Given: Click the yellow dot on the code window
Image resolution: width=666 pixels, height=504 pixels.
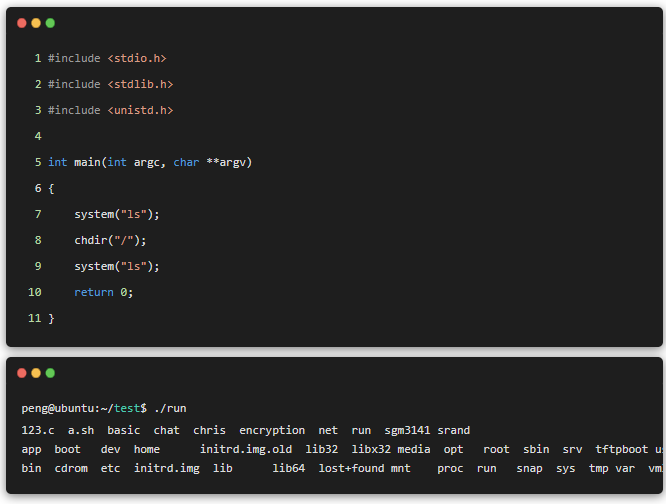Looking at the screenshot, I should pos(36,23).
